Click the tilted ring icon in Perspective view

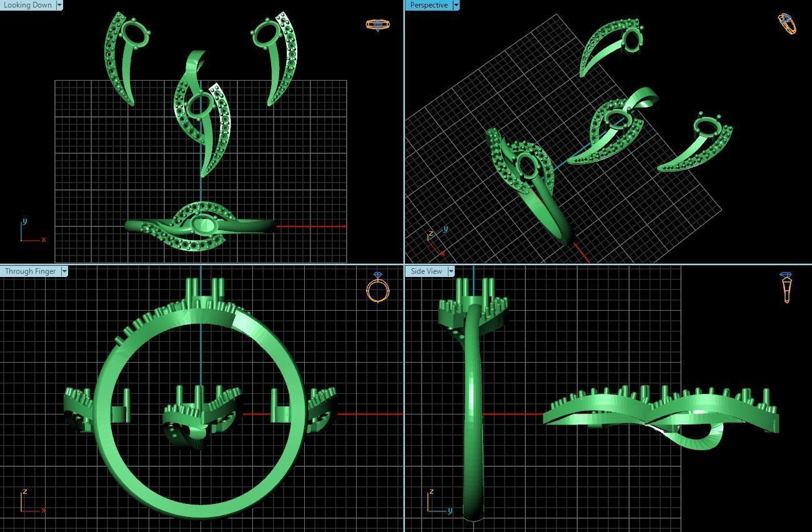[787, 23]
